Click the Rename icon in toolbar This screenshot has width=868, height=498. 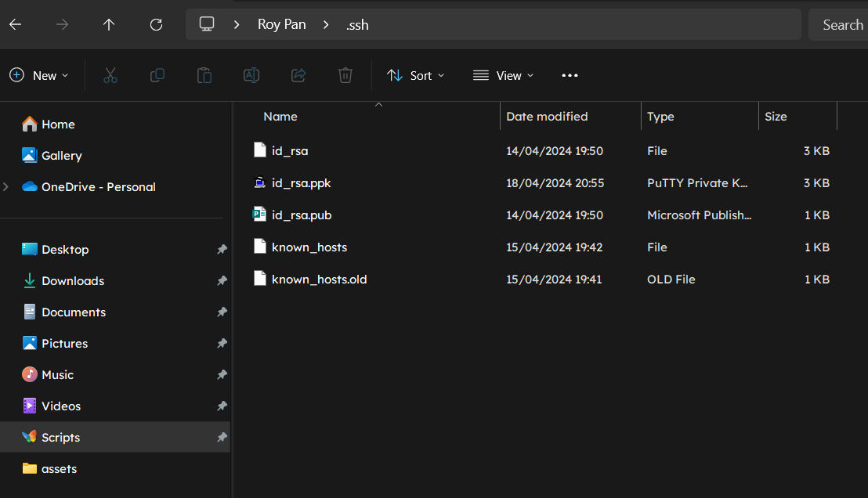pos(251,75)
